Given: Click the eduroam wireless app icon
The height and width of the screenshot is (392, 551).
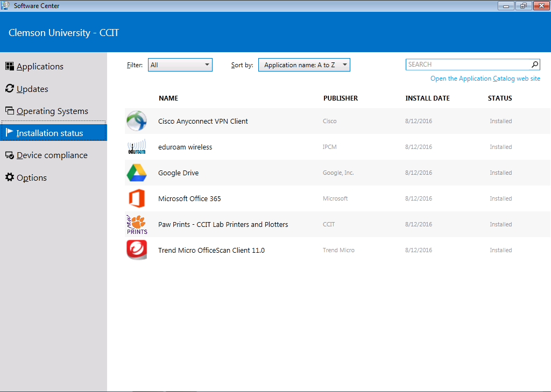Looking at the screenshot, I should tap(137, 147).
